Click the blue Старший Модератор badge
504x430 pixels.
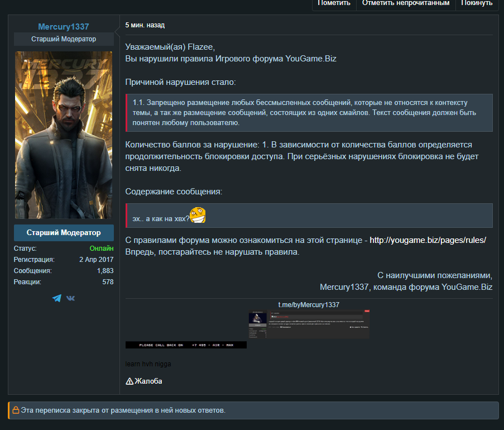(x=64, y=233)
